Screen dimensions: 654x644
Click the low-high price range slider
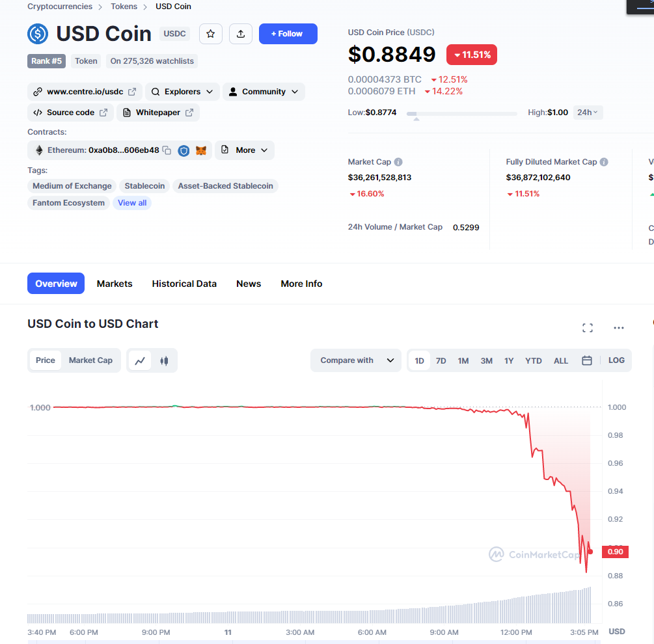tap(462, 113)
